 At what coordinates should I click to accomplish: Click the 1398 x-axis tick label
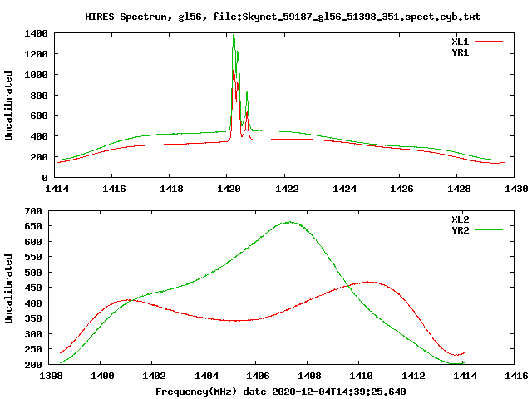[51, 376]
